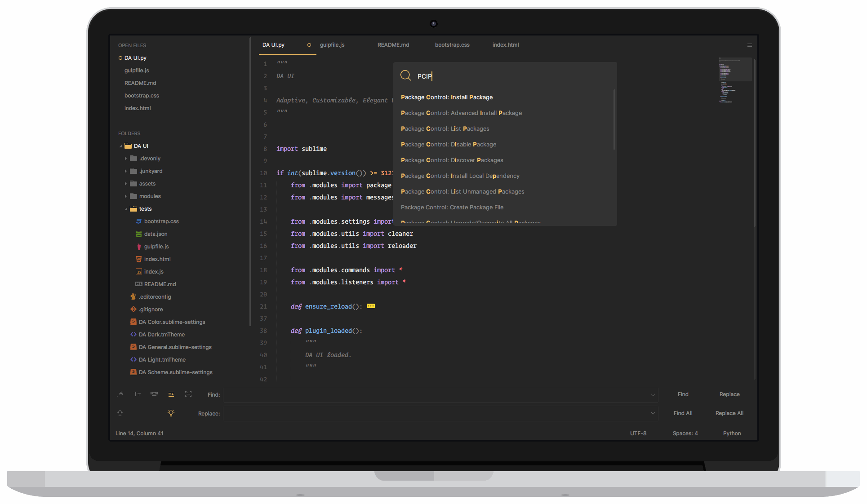Expand the .devonly folder arrow
The width and height of the screenshot is (867, 504).
coord(126,159)
